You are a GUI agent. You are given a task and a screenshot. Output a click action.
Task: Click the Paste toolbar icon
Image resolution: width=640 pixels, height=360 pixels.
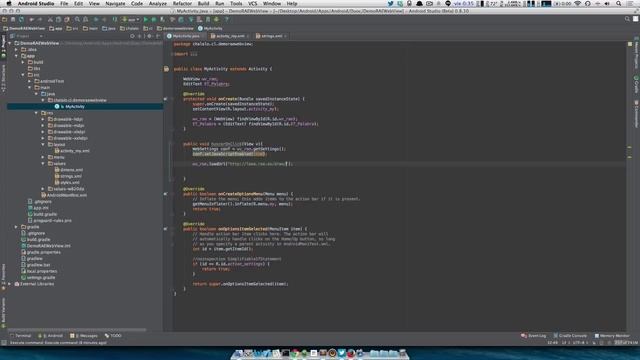click(67, 20)
